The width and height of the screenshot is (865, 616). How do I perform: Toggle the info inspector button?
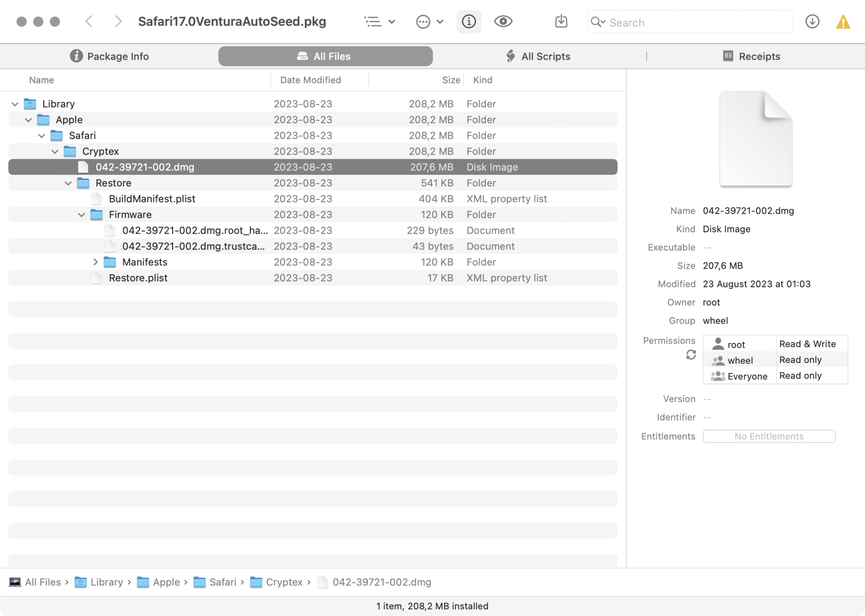pyautogui.click(x=469, y=22)
